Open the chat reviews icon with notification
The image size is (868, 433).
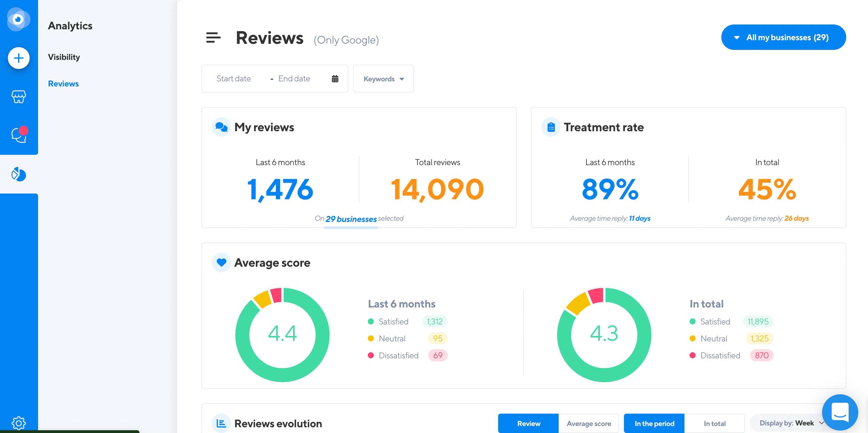click(x=19, y=135)
